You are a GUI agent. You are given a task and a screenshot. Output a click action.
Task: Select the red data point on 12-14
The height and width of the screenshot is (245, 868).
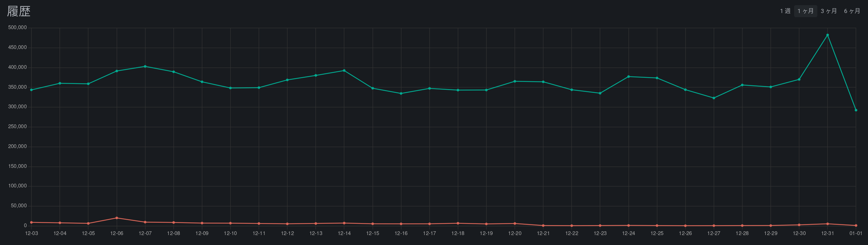coord(344,223)
